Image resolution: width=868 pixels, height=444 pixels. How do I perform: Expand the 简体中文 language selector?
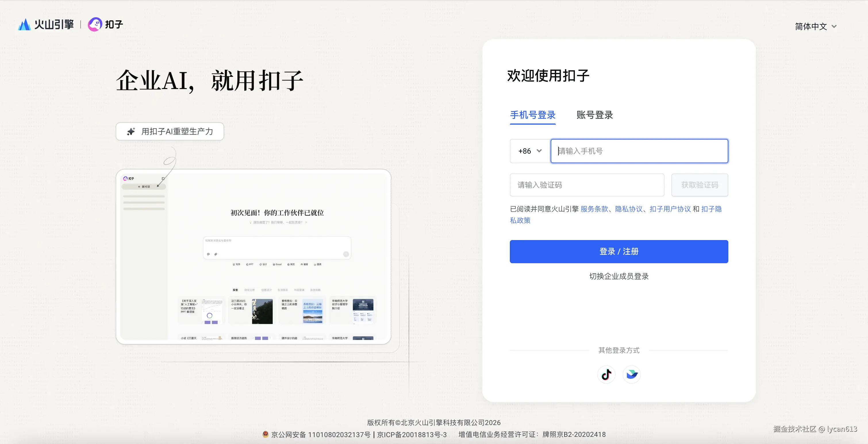[x=811, y=27]
